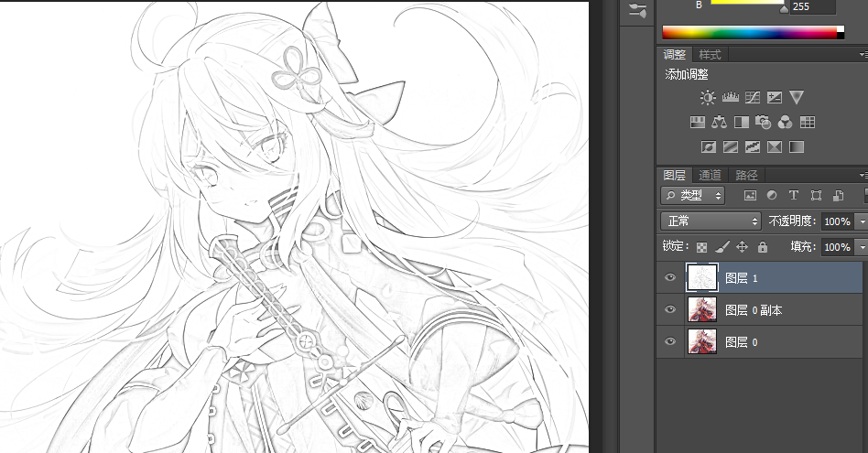Lock transparent pixels of the layer
Viewport: 868px width, 453px height.
[701, 247]
